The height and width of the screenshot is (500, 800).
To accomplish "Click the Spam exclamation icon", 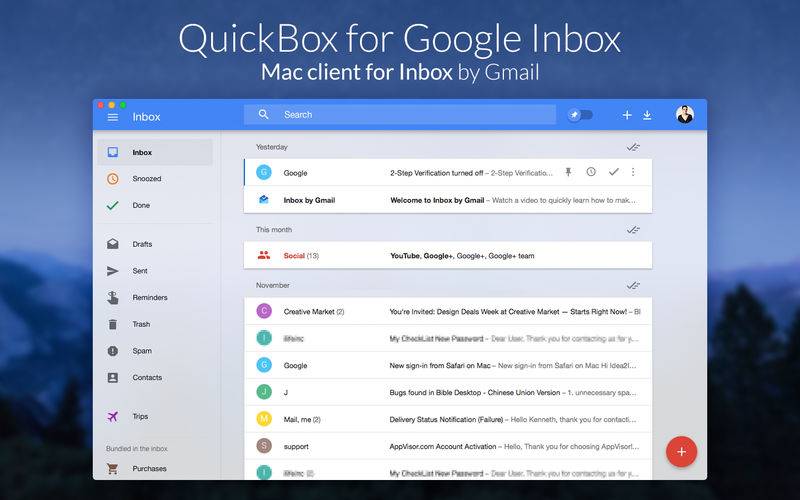I will click(113, 351).
